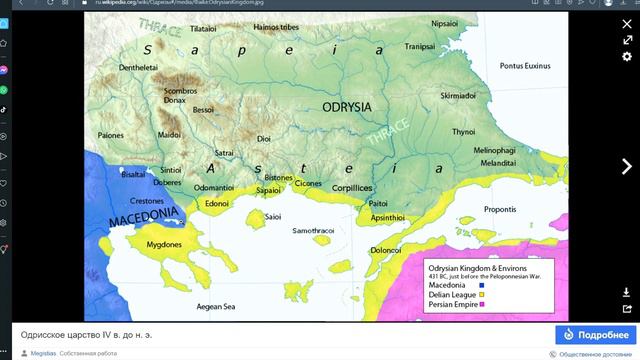Image resolution: width=640 pixels, height=360 pixels.
Task: Toggle full-screen mode with the diagonal arrows icon
Action: click(627, 40)
